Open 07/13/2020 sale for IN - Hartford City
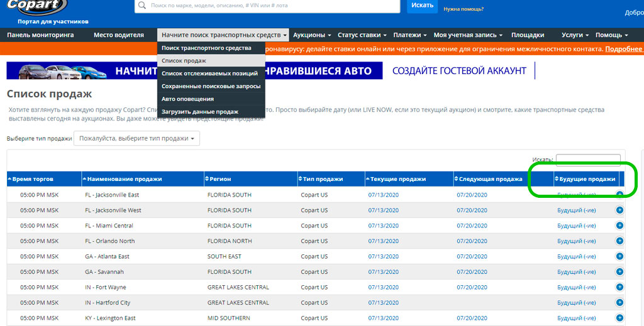The image size is (644, 326). point(383,302)
